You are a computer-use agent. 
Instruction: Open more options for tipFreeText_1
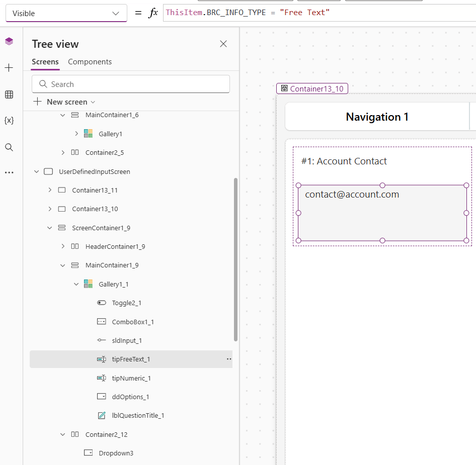tap(228, 359)
